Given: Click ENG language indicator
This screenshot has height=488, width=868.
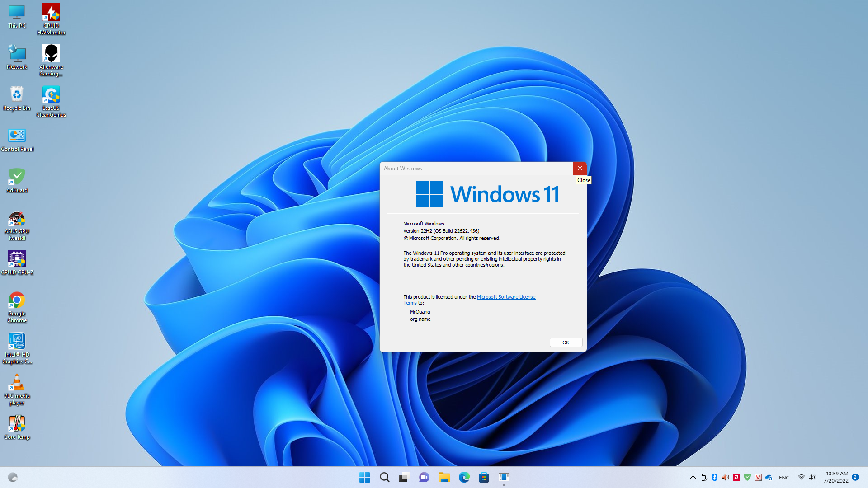Looking at the screenshot, I should point(784,478).
